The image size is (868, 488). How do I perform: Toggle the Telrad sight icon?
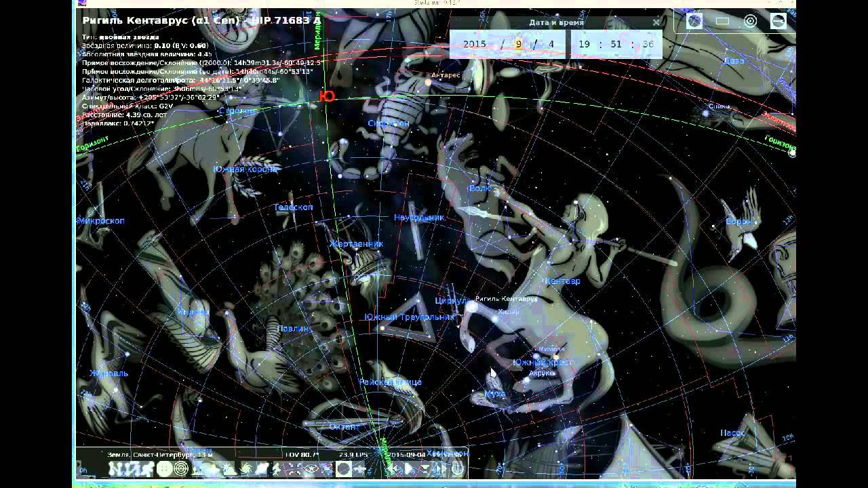751,21
